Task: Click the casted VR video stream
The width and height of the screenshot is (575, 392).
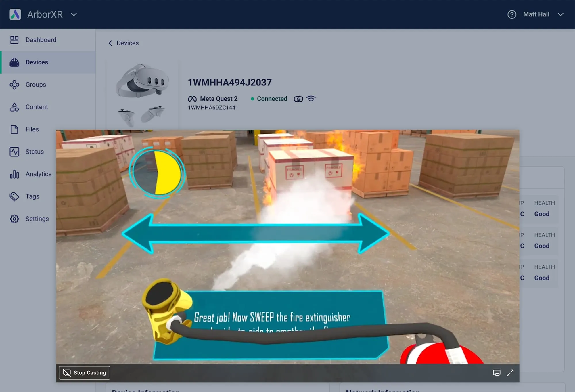Action: point(287,247)
